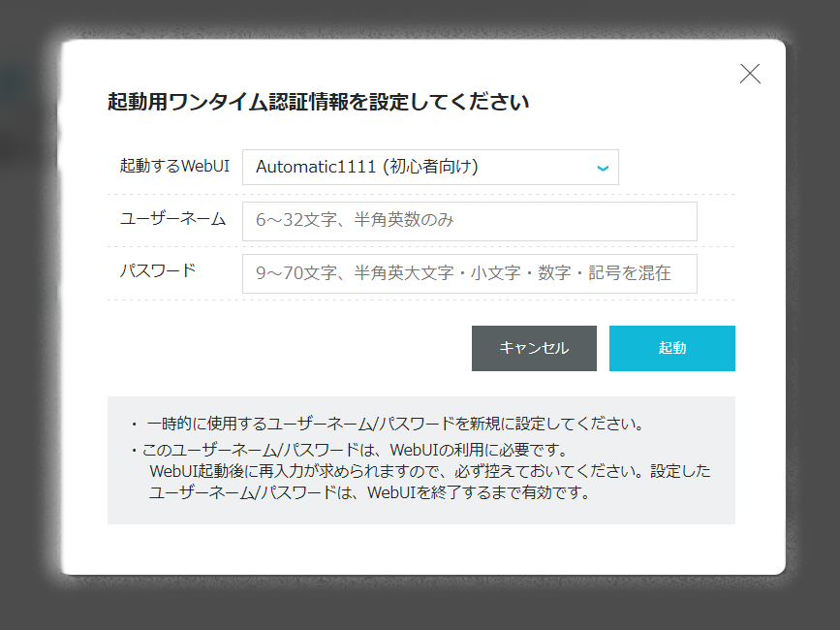The image size is (840, 630).
Task: Click the dialog title 起動用ワンタイム認証情報を設定してください
Action: click(318, 102)
